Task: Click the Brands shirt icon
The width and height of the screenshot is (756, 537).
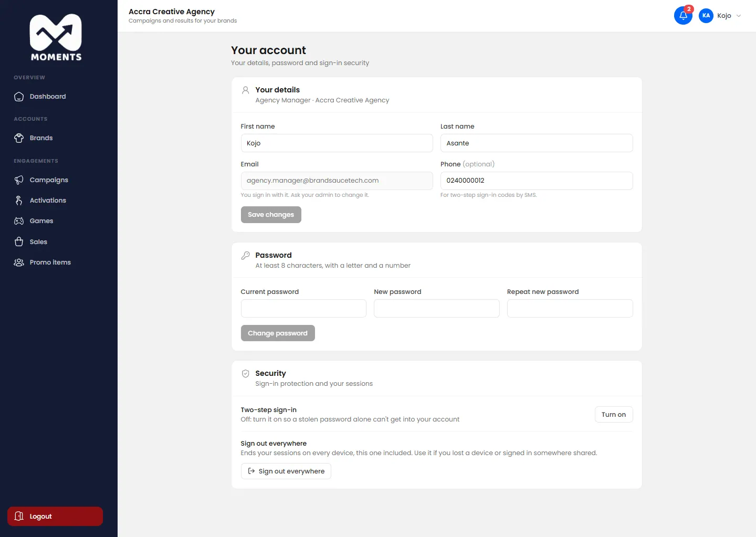Action: click(19, 138)
